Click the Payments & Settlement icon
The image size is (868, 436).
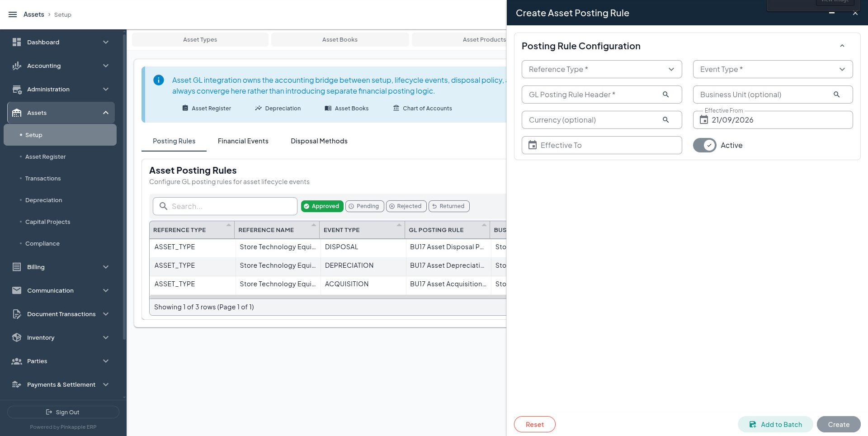(17, 384)
